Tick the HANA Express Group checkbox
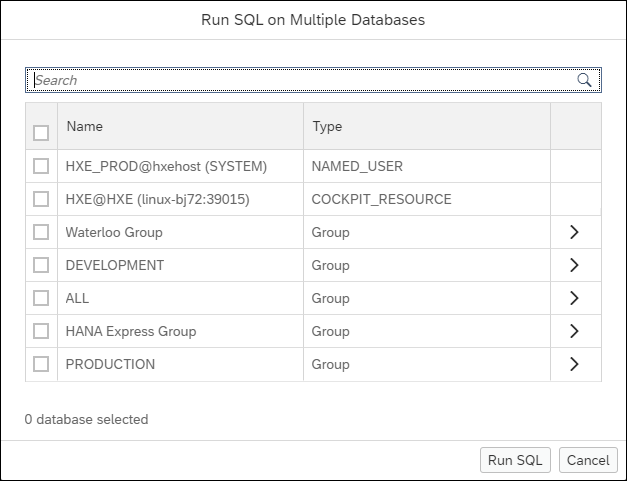Image resolution: width=627 pixels, height=481 pixels. pos(41,331)
